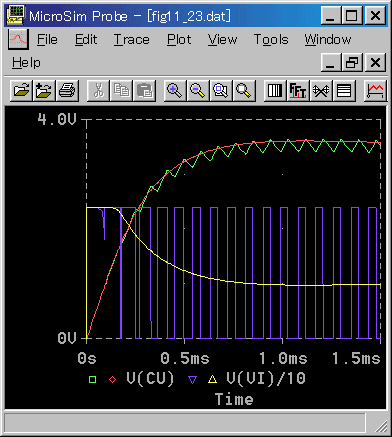Click the Cut scissors icon
Viewport: 392px width, 437px height.
click(x=98, y=90)
